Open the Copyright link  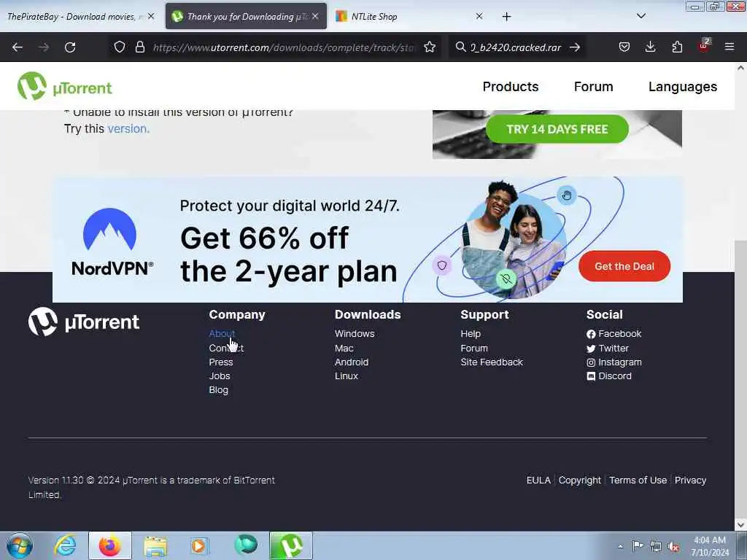(580, 480)
